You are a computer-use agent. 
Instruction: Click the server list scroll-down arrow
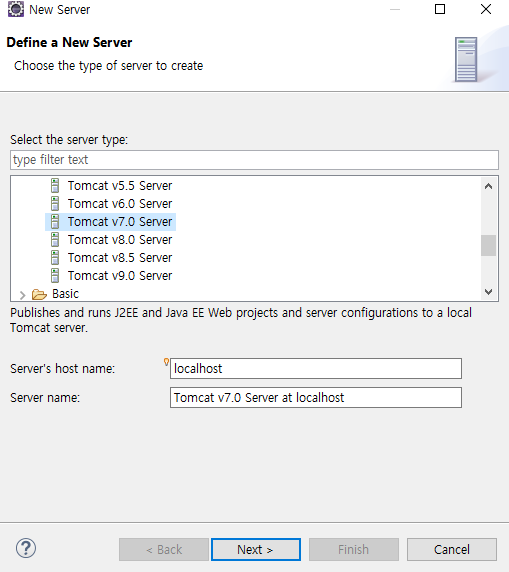click(489, 291)
